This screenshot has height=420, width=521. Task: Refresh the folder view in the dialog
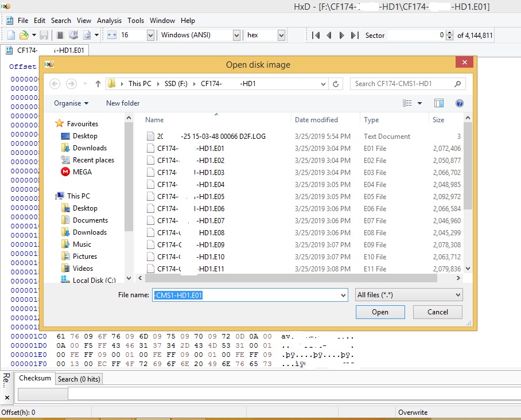click(336, 83)
